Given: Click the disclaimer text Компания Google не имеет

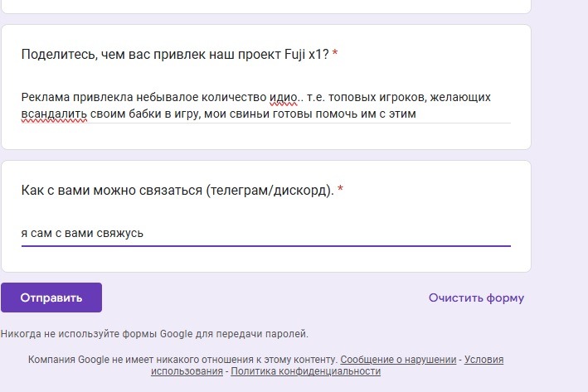Looking at the screenshot, I should (182, 360).
